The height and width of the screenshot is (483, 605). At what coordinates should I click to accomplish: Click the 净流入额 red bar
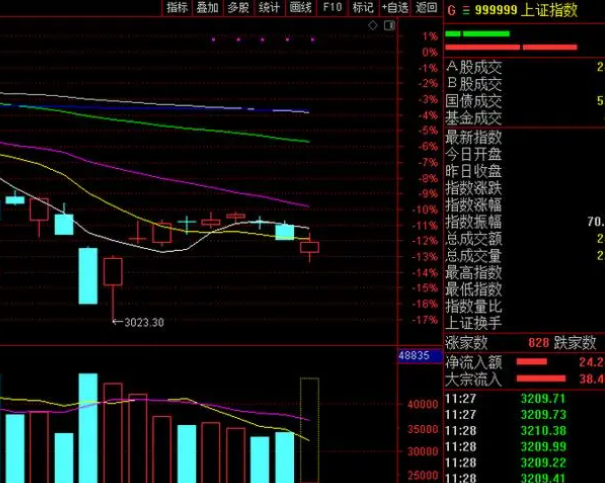(x=532, y=361)
